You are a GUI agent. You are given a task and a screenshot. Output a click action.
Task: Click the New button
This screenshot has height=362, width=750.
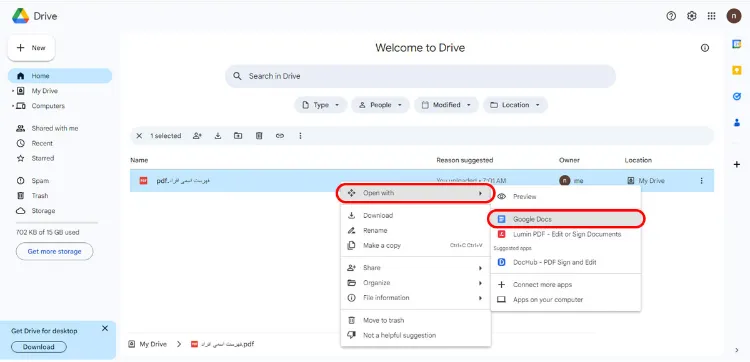click(31, 48)
